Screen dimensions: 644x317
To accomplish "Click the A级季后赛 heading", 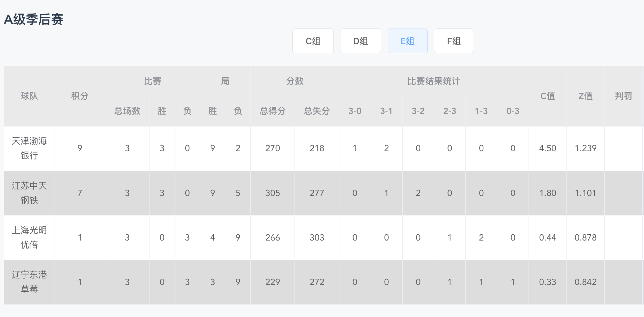I will tap(33, 19).
